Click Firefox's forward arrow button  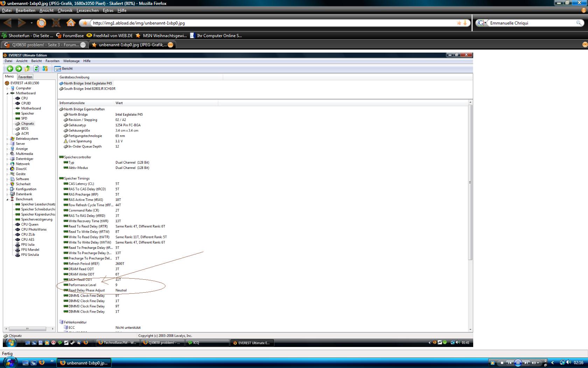click(21, 23)
